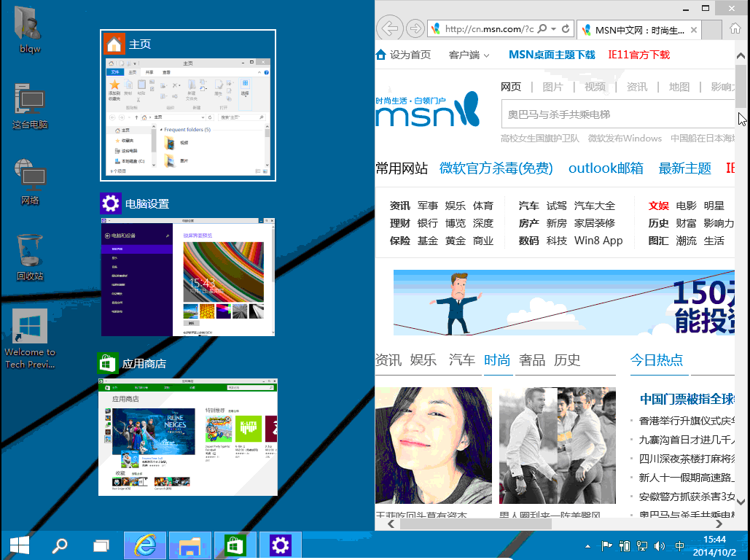Click the IE address bar URL
Image resolution: width=750 pixels, height=560 pixels.
(489, 28)
